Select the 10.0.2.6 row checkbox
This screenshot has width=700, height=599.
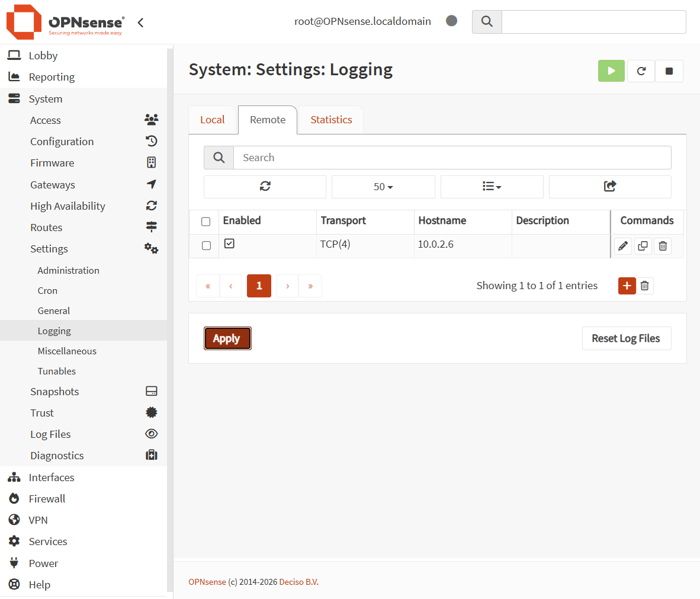click(206, 245)
